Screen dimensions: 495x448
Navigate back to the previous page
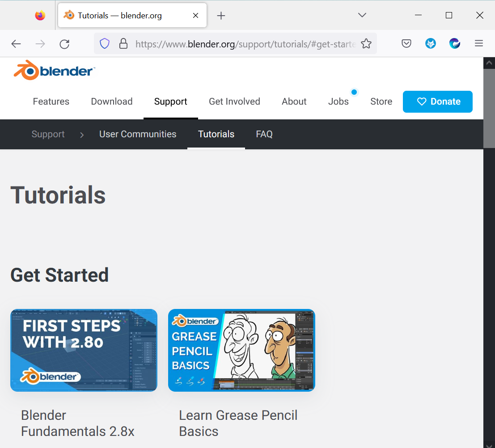(x=16, y=43)
